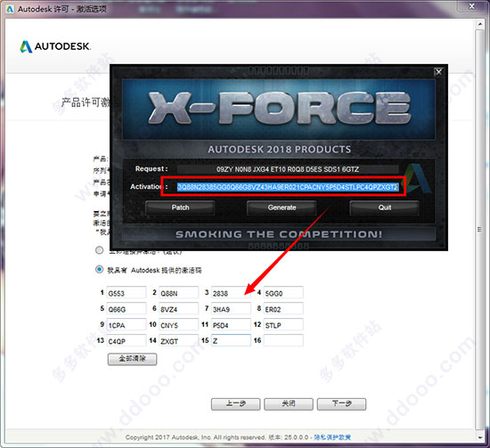This screenshot has width=490, height=448.
Task: Click the Autodesk logo in the header
Action: (55, 46)
